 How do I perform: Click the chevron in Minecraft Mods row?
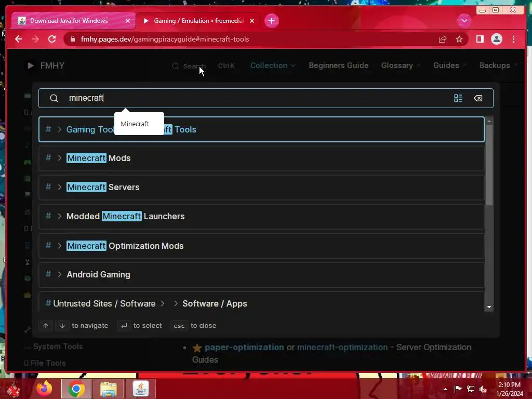click(x=59, y=158)
